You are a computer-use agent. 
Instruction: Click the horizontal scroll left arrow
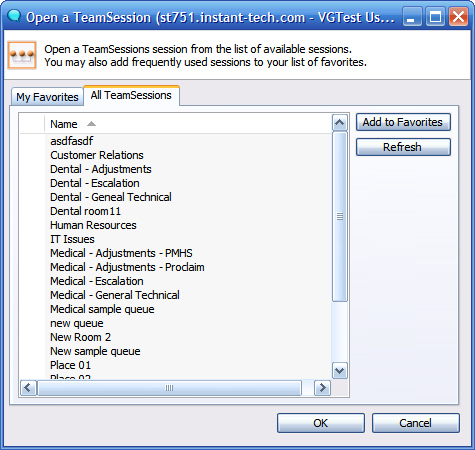[28, 388]
